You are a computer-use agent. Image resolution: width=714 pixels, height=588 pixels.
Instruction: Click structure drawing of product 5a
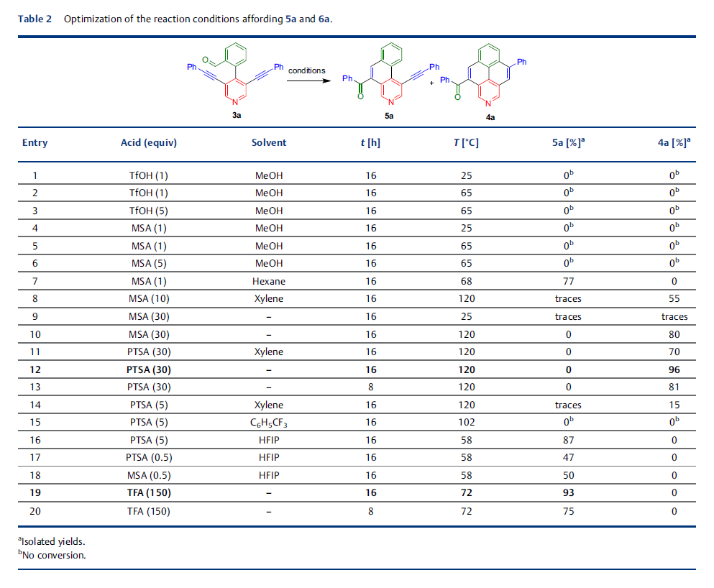[x=390, y=81]
